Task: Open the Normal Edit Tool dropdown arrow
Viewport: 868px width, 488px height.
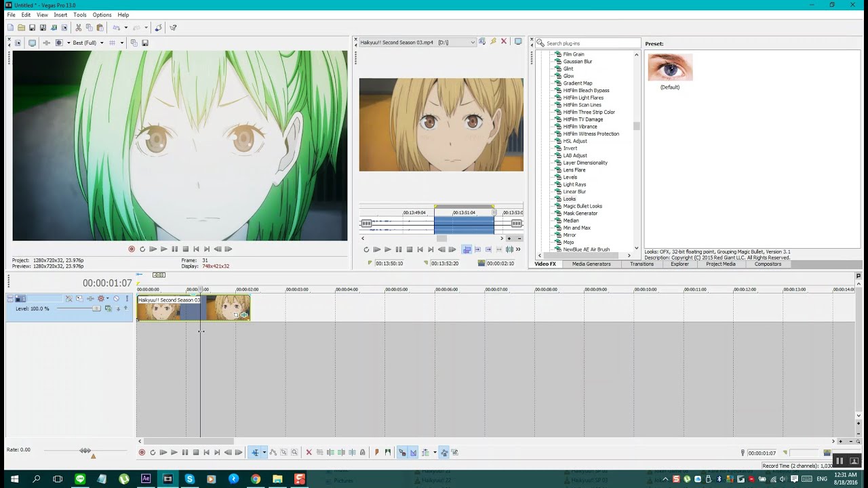Action: pyautogui.click(x=264, y=452)
